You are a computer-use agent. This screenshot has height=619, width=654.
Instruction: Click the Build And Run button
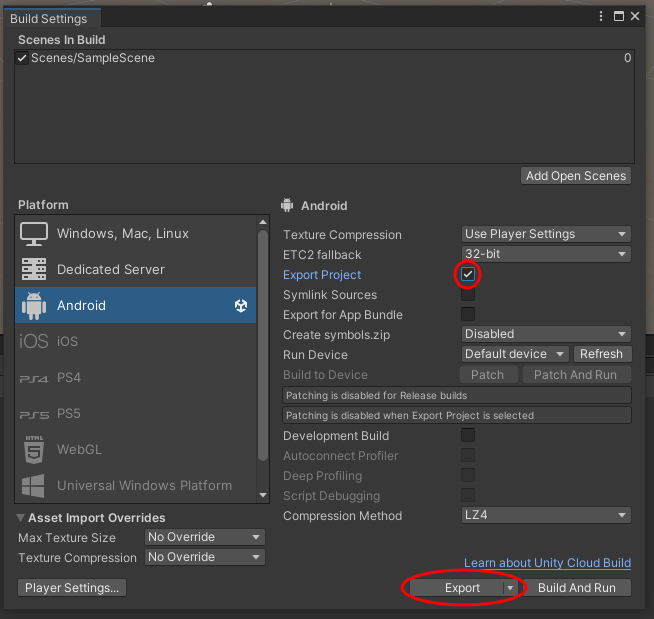(x=577, y=588)
